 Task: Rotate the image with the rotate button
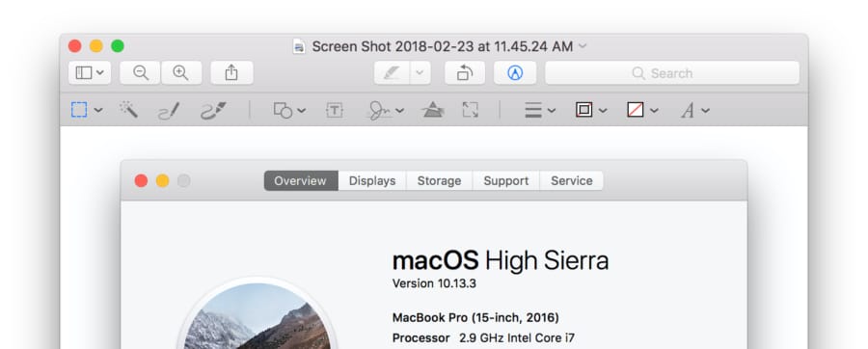465,73
